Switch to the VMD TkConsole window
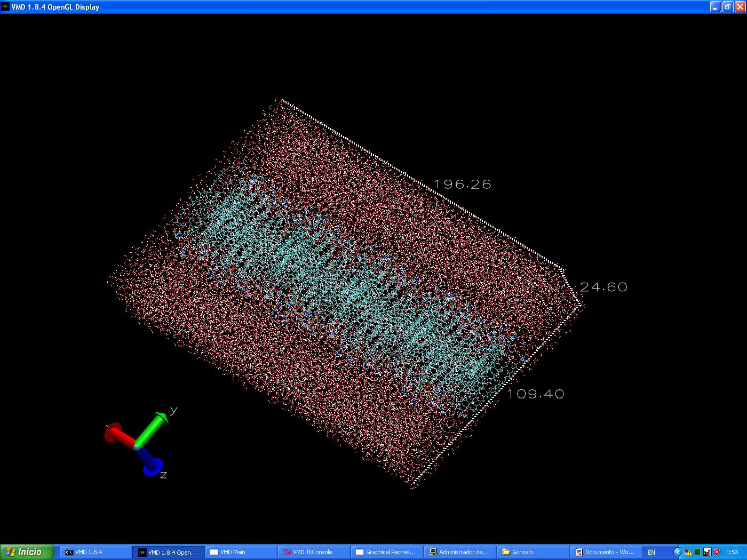 coord(314,552)
